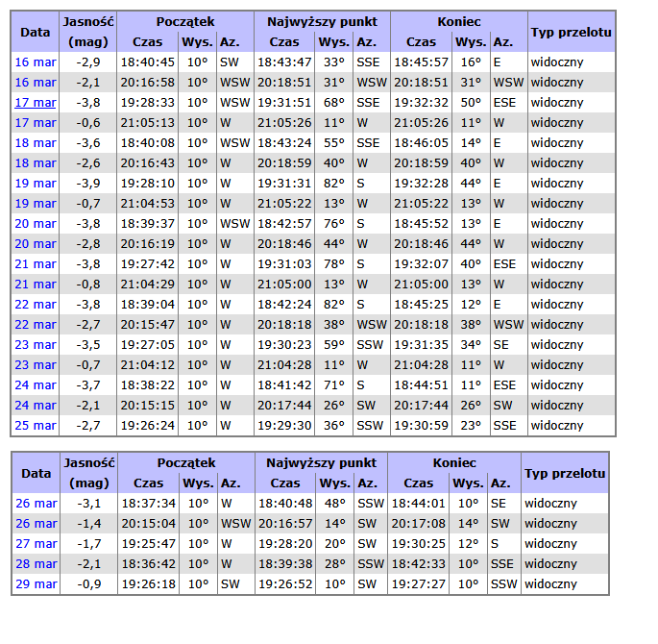
Task: Select the end time 18:45:57
Action: (421, 62)
